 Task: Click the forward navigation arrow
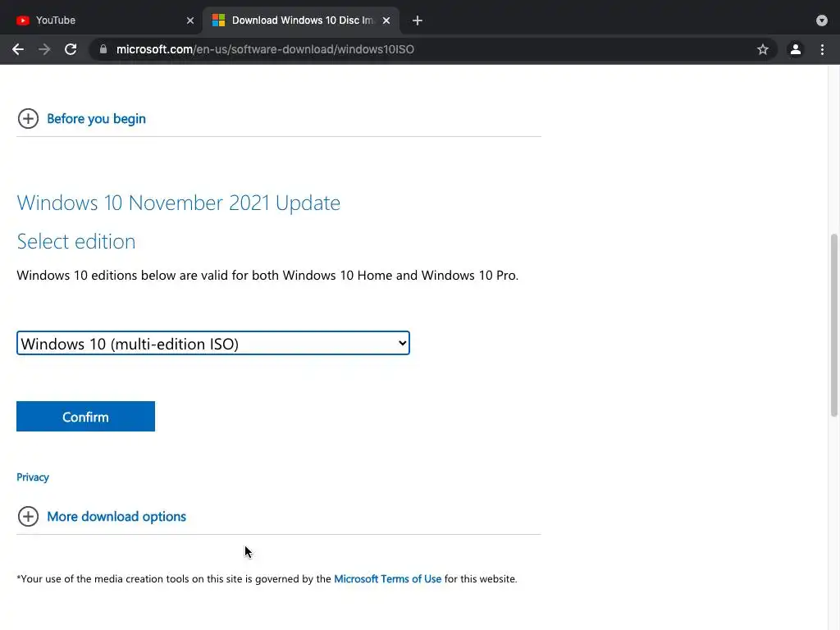coord(44,49)
